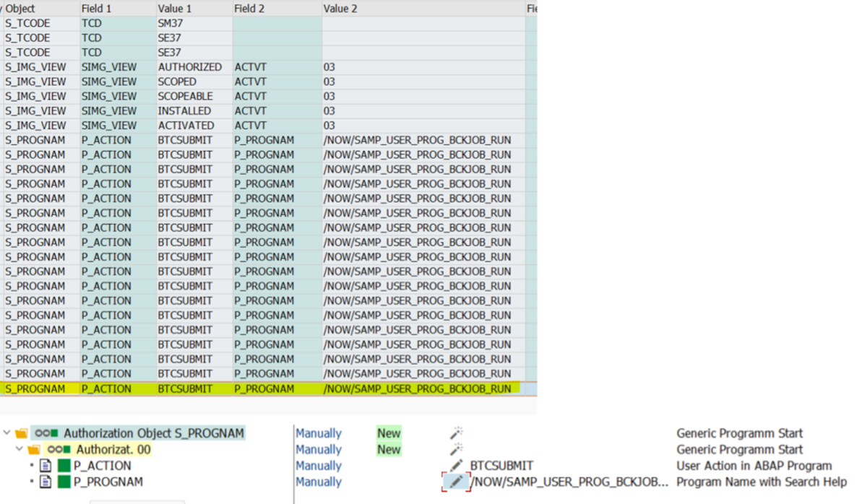Screen dimensions: 867x504
Task: Click the Object column header
Action: 41,9
